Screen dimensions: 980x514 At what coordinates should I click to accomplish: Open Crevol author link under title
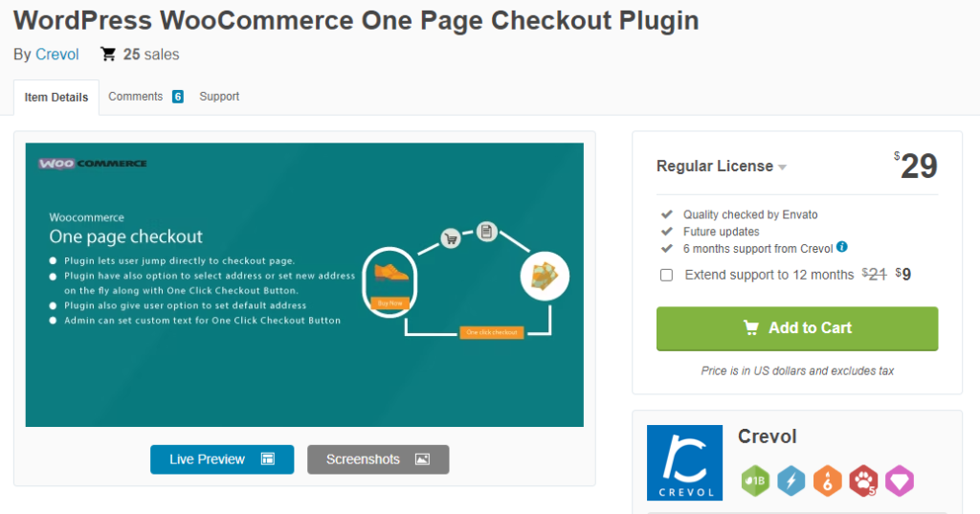(56, 55)
